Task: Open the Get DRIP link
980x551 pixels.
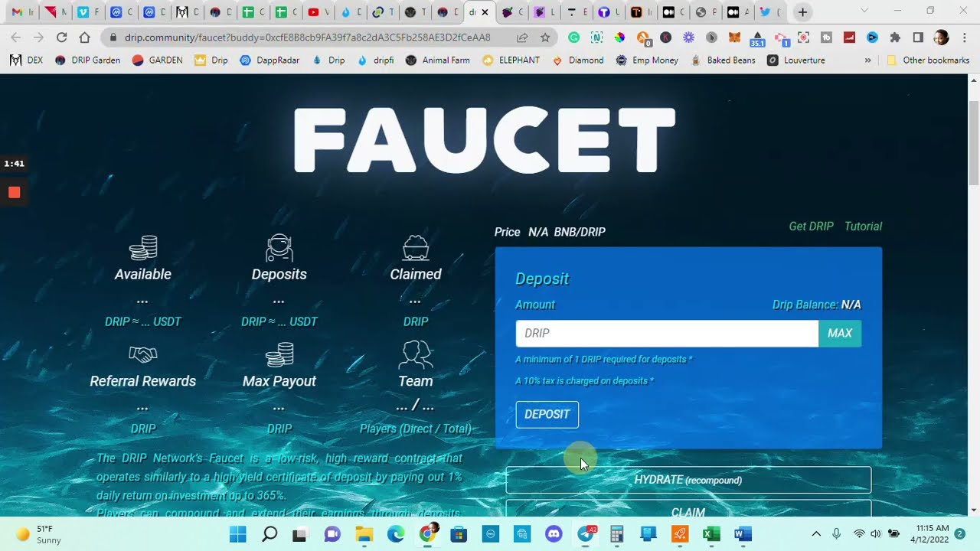Action: [x=811, y=227]
